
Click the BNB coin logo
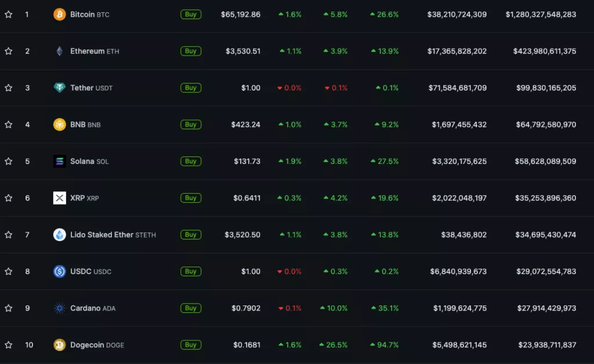60,125
